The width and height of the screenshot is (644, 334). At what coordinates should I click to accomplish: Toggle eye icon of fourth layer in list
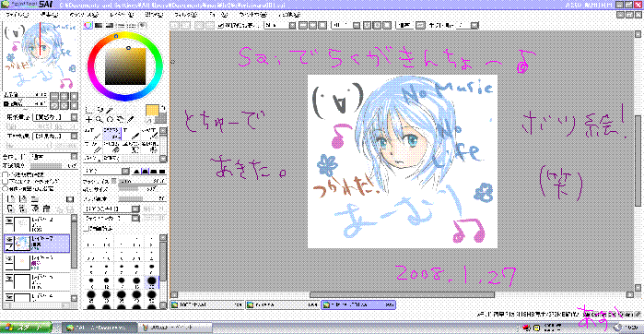(x=8, y=279)
